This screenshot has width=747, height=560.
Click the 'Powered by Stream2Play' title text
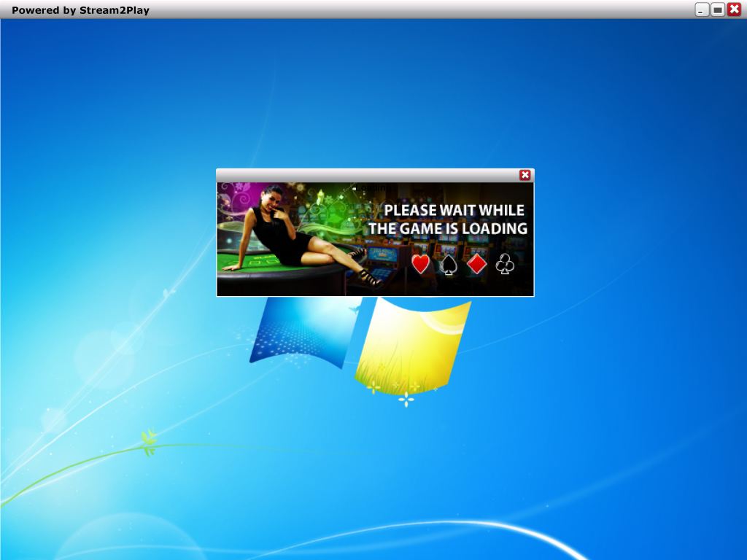click(80, 10)
